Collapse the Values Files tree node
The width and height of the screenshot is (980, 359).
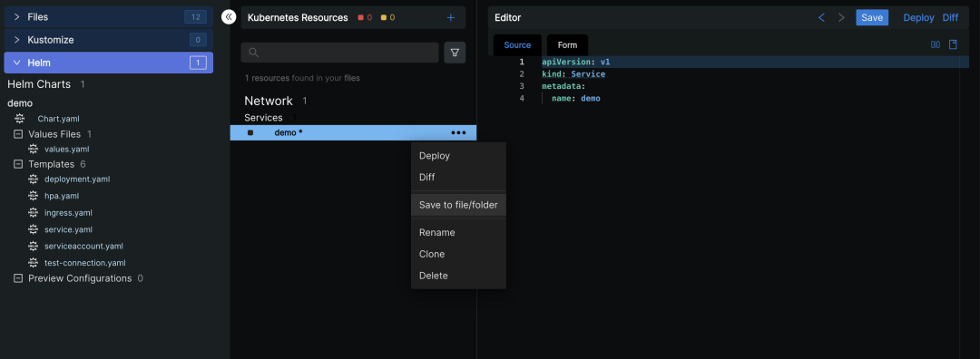click(18, 134)
